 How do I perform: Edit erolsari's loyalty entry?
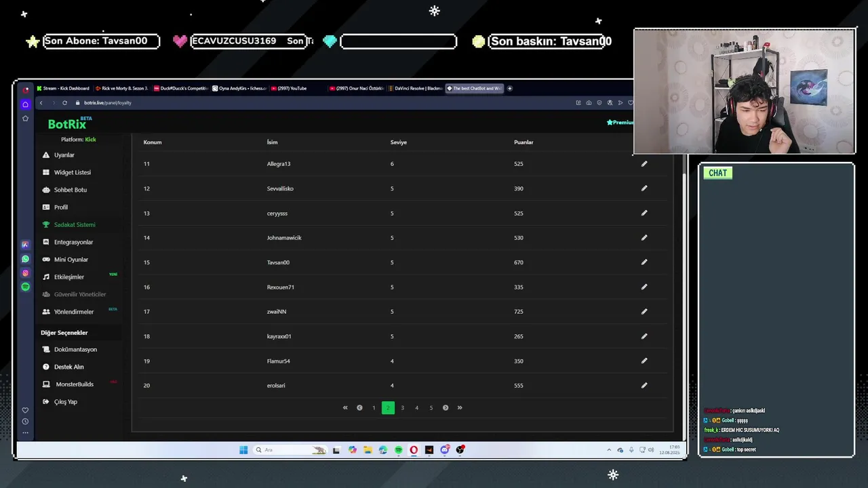tap(644, 386)
